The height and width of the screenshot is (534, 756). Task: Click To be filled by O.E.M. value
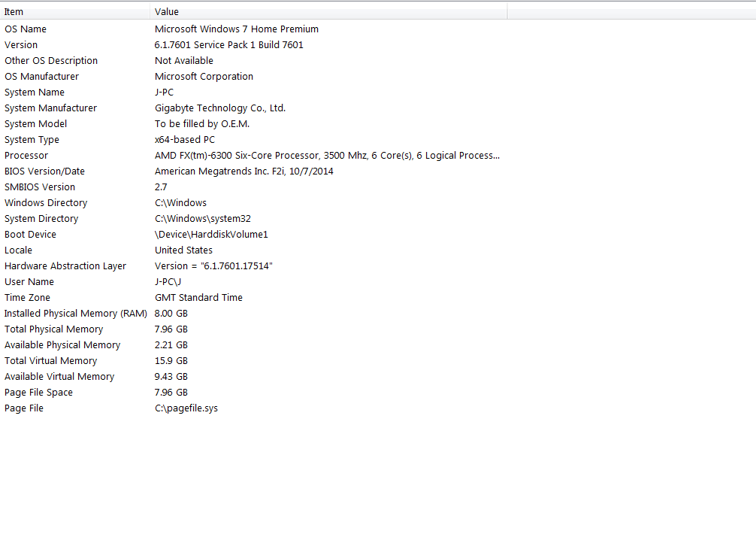point(202,124)
